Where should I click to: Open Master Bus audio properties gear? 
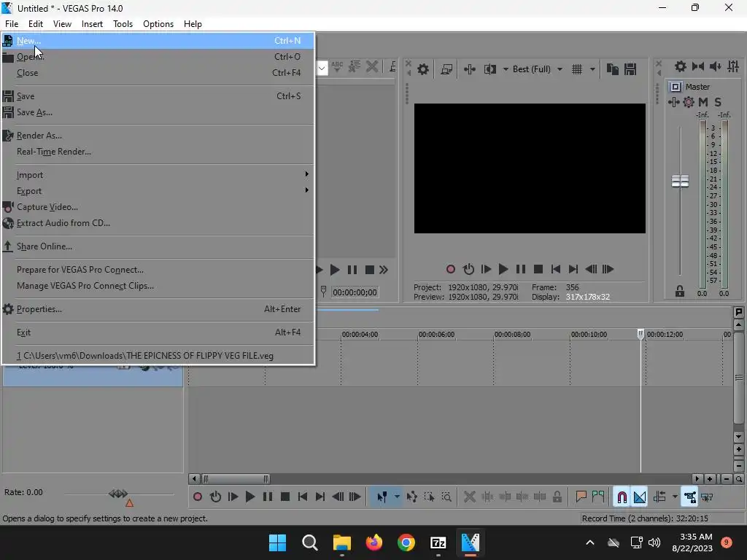681,66
